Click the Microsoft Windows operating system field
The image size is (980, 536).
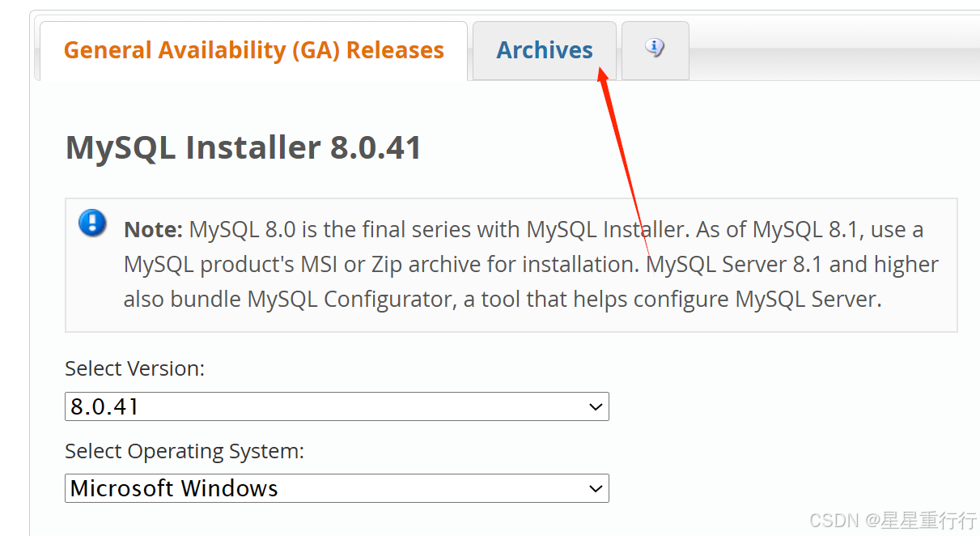point(337,488)
